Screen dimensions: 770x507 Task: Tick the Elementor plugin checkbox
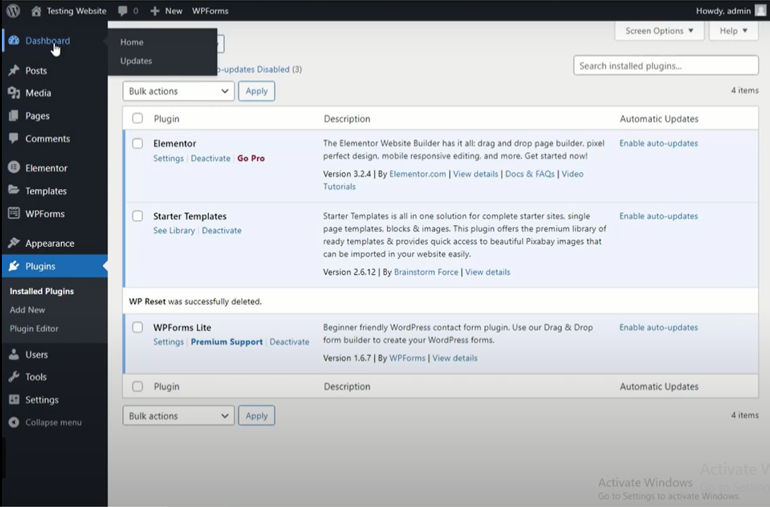point(138,143)
